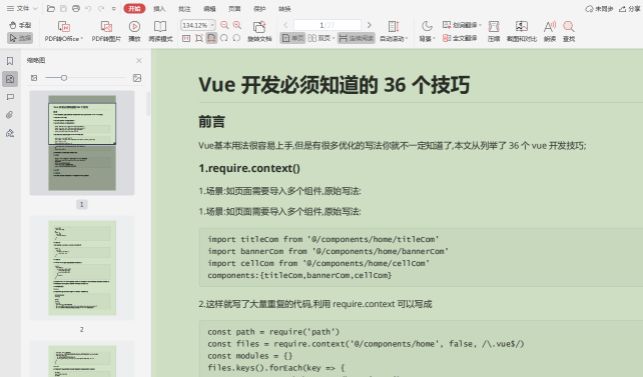Open a file with the folder icon
Screen dimensions: 643x377
point(51,8)
